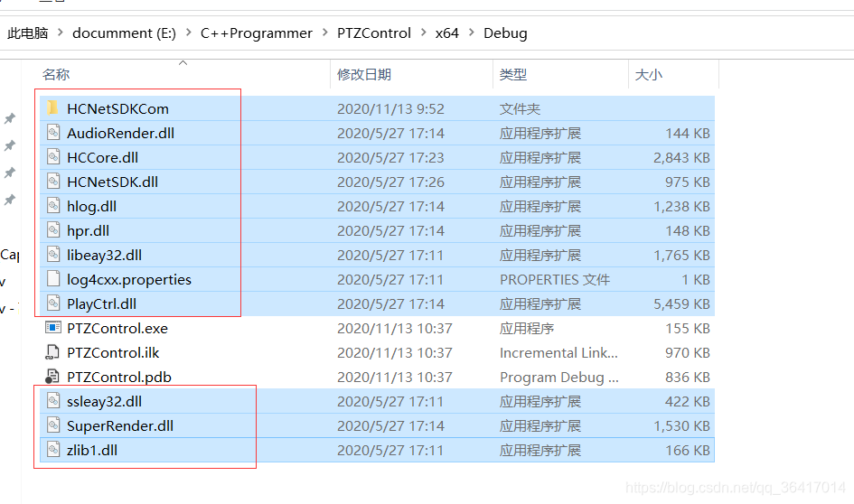
Task: Click the bottommost pin icon in sidebar
Action: point(10,200)
